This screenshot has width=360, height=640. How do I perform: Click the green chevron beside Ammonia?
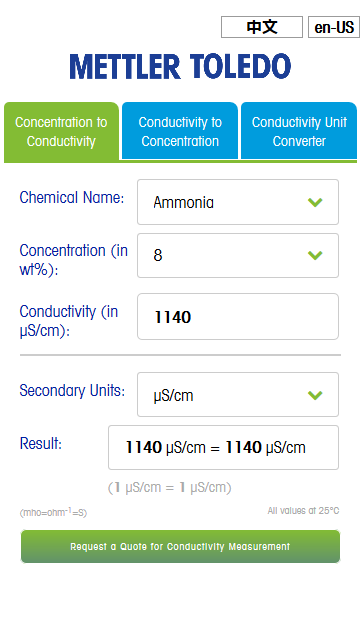click(315, 202)
